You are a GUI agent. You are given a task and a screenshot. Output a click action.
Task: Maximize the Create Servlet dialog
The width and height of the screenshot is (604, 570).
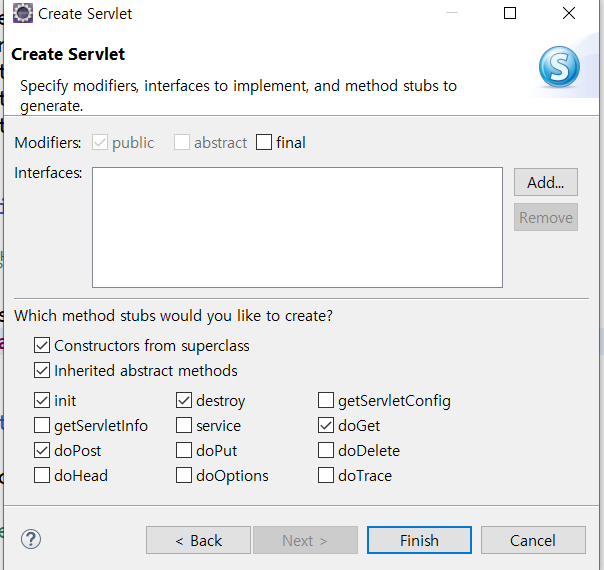pyautogui.click(x=510, y=13)
